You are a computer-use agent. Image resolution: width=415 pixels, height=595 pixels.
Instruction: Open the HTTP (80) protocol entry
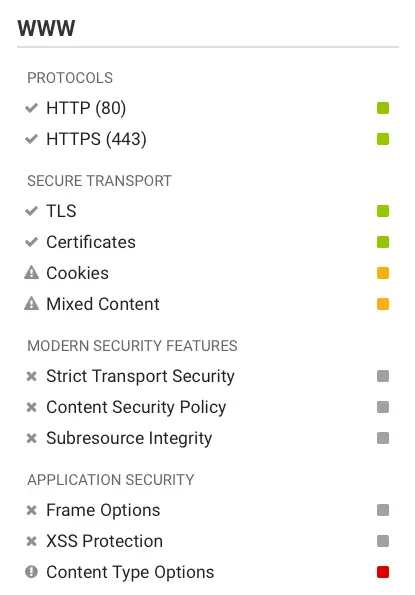point(207,108)
